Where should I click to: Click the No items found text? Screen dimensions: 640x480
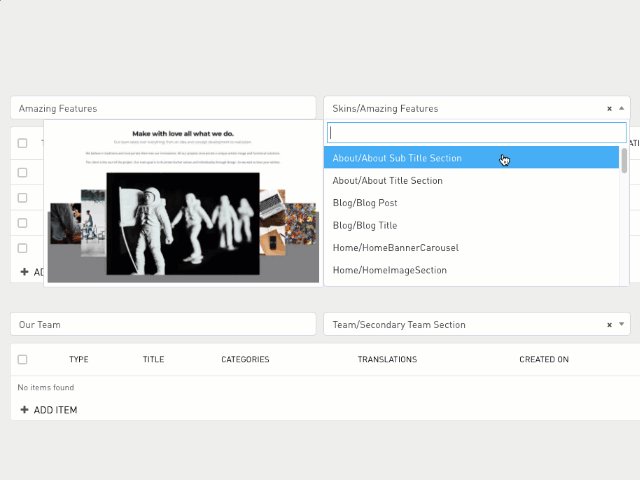[46, 387]
